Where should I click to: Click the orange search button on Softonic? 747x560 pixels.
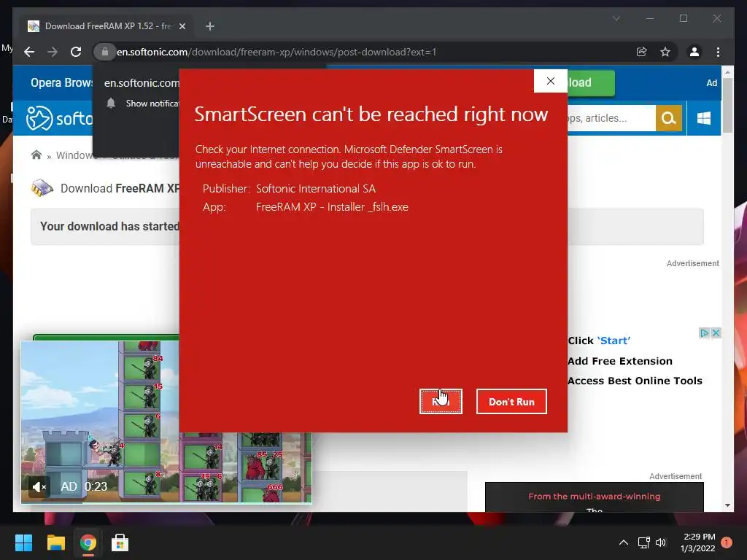669,118
